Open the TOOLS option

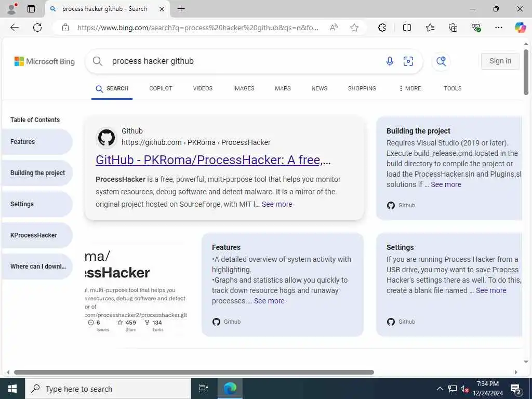coord(453,88)
